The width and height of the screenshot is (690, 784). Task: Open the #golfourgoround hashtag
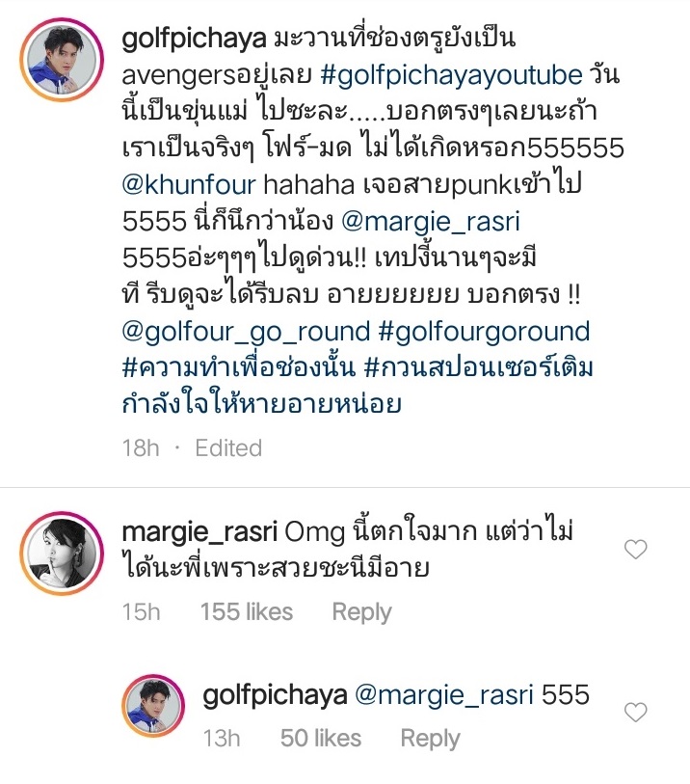pyautogui.click(x=484, y=333)
